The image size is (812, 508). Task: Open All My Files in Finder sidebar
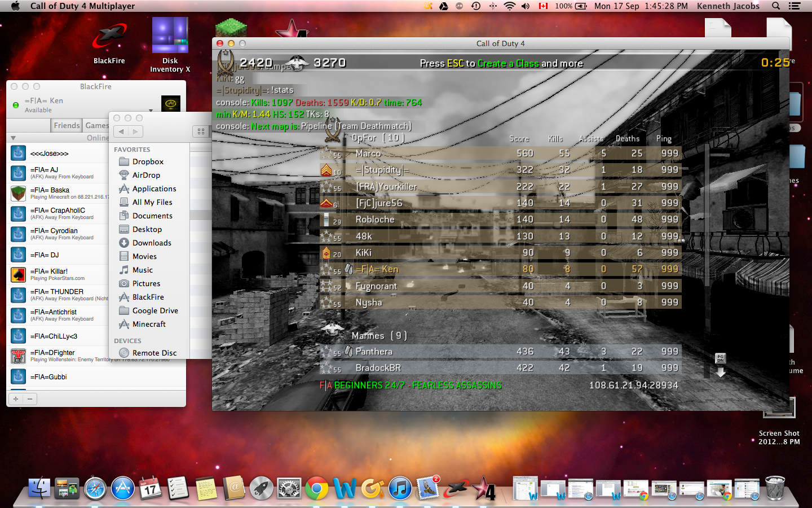coord(152,202)
